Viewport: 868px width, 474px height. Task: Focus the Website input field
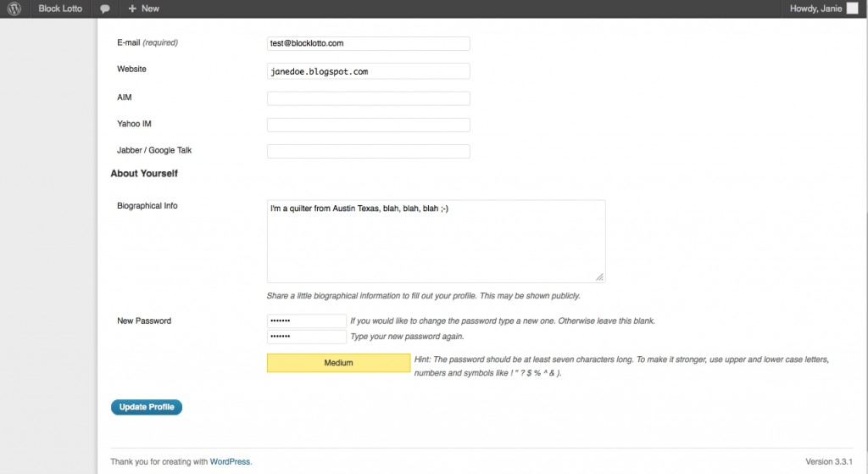369,71
